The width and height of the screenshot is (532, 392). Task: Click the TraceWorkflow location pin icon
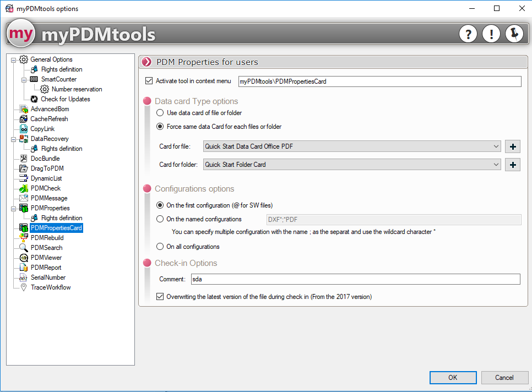tap(24, 287)
